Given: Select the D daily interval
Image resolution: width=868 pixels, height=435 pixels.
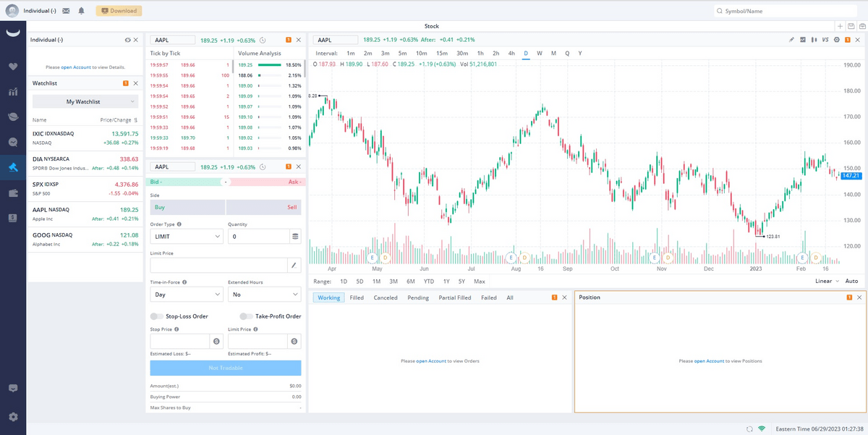Looking at the screenshot, I should coord(526,54).
